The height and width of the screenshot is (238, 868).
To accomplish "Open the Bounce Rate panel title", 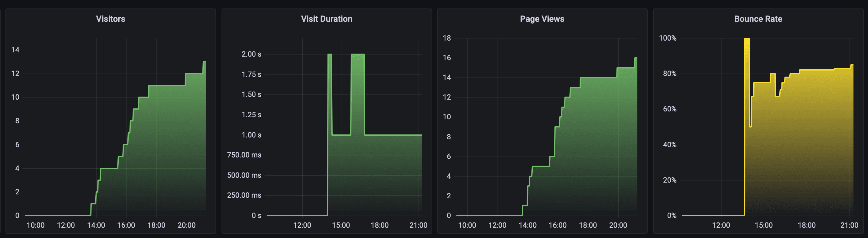I will pyautogui.click(x=758, y=19).
